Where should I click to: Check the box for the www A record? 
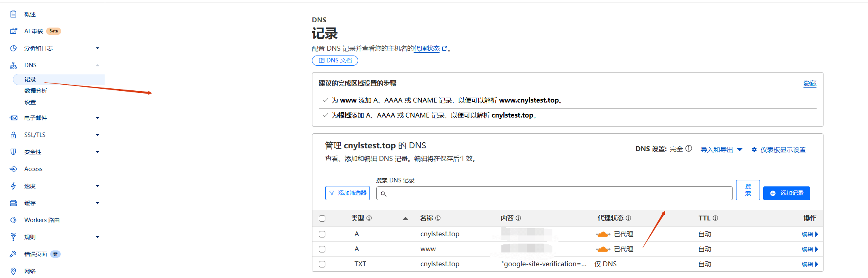pos(322,249)
